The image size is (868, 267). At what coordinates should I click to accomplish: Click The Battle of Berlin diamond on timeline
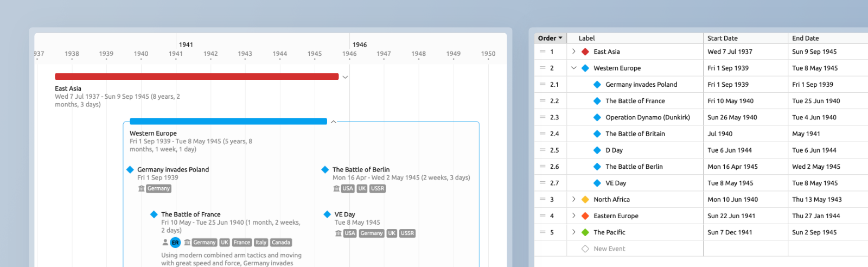(x=325, y=169)
